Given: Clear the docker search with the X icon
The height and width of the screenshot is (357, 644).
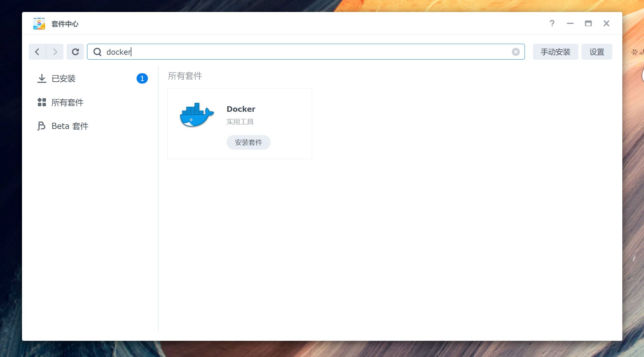Looking at the screenshot, I should tap(516, 52).
